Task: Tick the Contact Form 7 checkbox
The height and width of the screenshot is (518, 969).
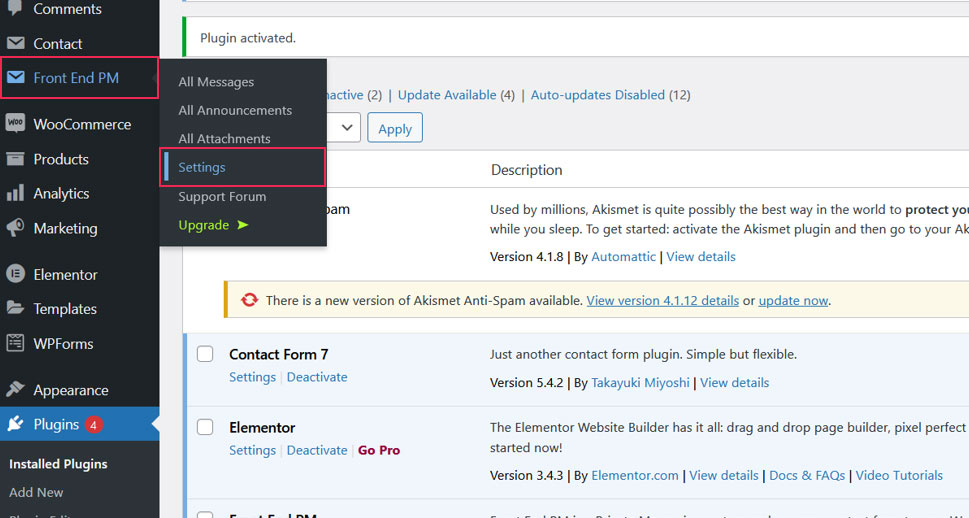Action: (x=205, y=354)
